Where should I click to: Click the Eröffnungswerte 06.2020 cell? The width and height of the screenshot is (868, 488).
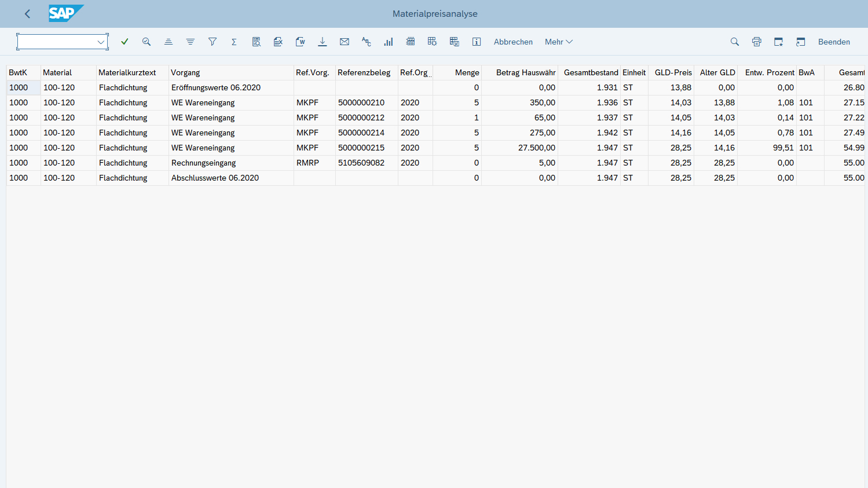tap(231, 87)
